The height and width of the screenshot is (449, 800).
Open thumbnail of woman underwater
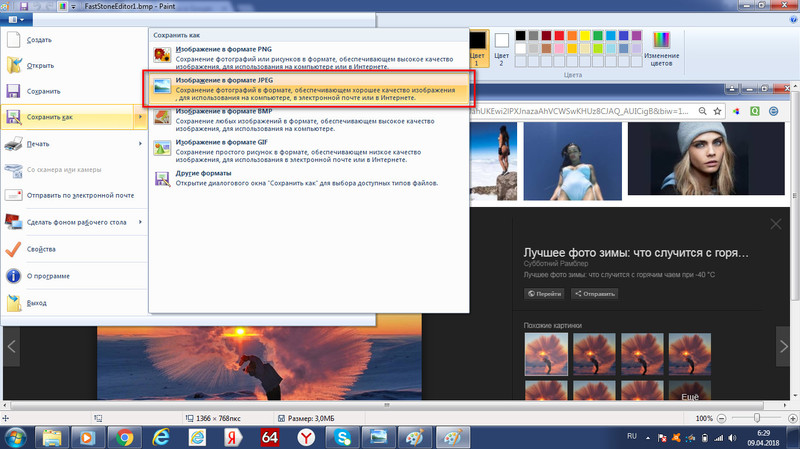(x=572, y=161)
